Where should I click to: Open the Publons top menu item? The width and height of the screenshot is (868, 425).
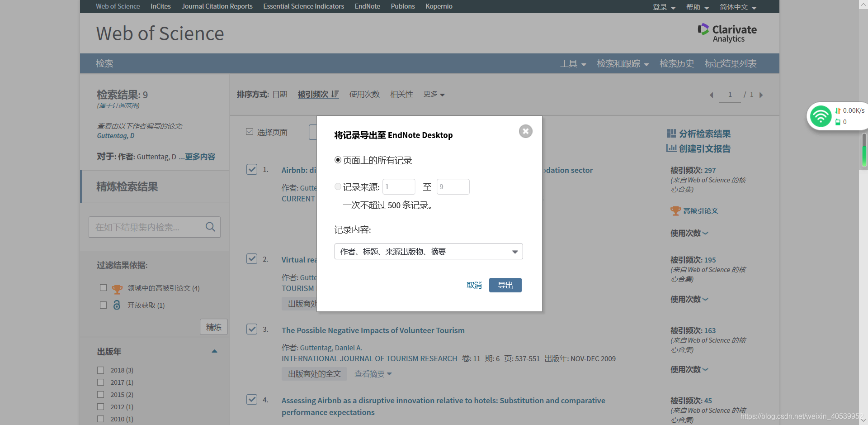(403, 6)
